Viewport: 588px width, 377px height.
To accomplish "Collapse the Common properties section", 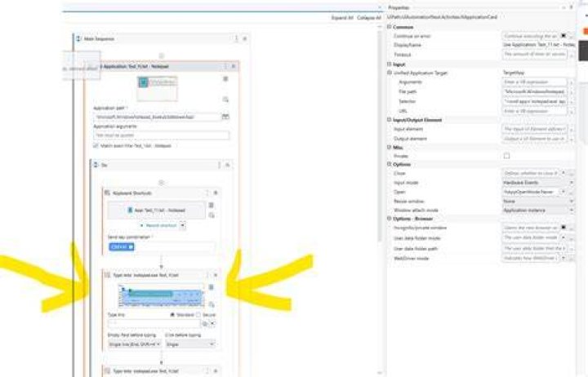I will [390, 27].
